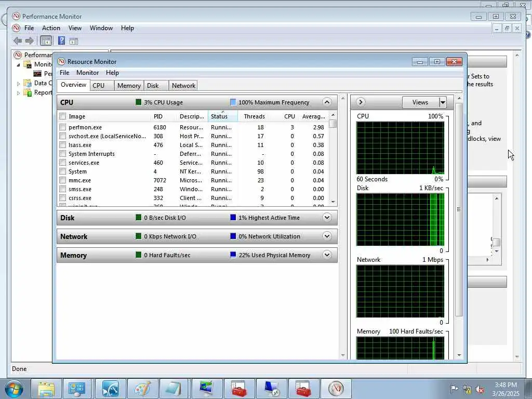Click the Data Collector Sets tree icon
The height and width of the screenshot is (399, 532).
pos(28,83)
